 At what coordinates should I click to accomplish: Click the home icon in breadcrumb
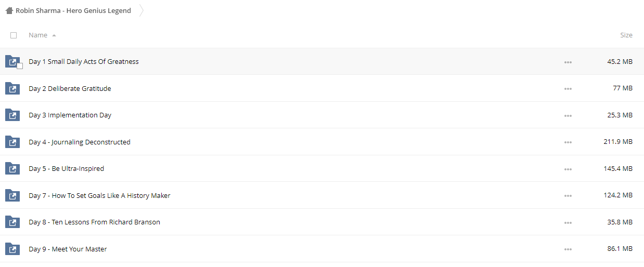coord(9,10)
